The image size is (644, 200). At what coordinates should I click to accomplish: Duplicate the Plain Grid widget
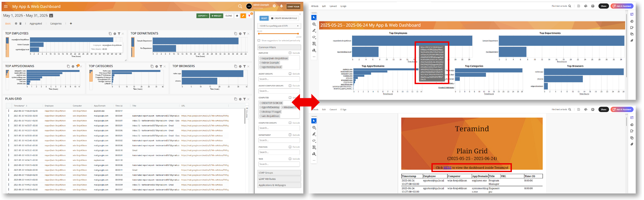[x=236, y=99]
